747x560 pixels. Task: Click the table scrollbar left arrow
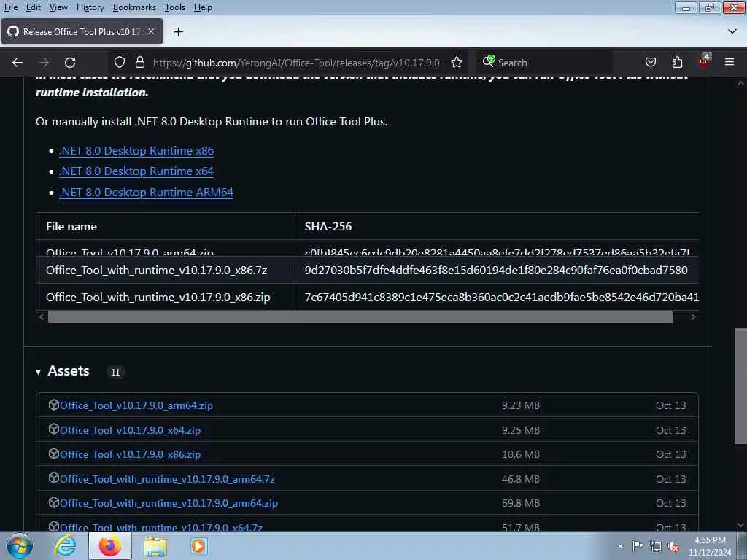[x=42, y=316]
